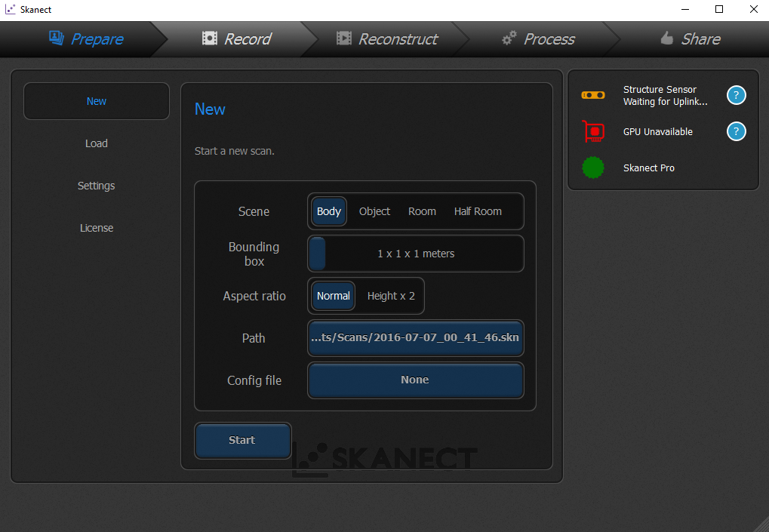Open help for Structure Sensor
This screenshot has height=532, width=769.
click(x=736, y=95)
